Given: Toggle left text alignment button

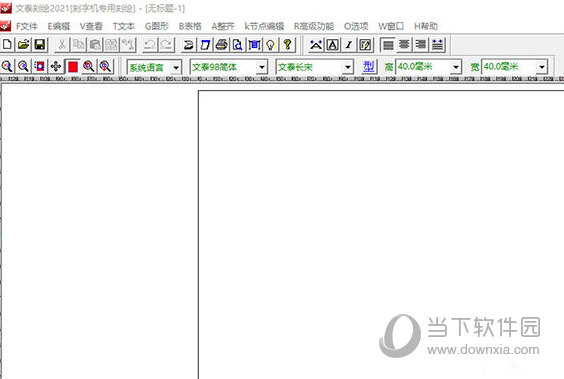Looking at the screenshot, I should (x=388, y=45).
